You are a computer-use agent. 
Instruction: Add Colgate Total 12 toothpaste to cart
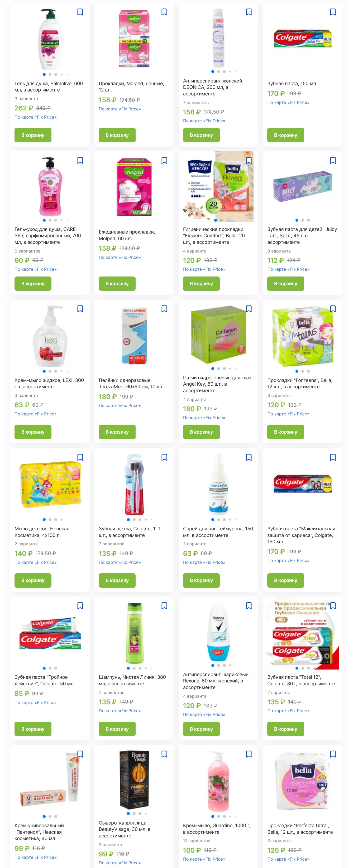point(285,729)
